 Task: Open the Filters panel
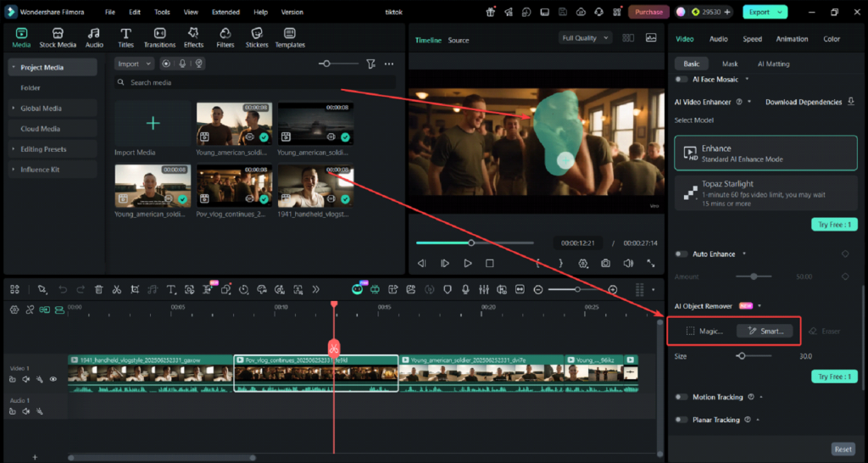tap(225, 38)
